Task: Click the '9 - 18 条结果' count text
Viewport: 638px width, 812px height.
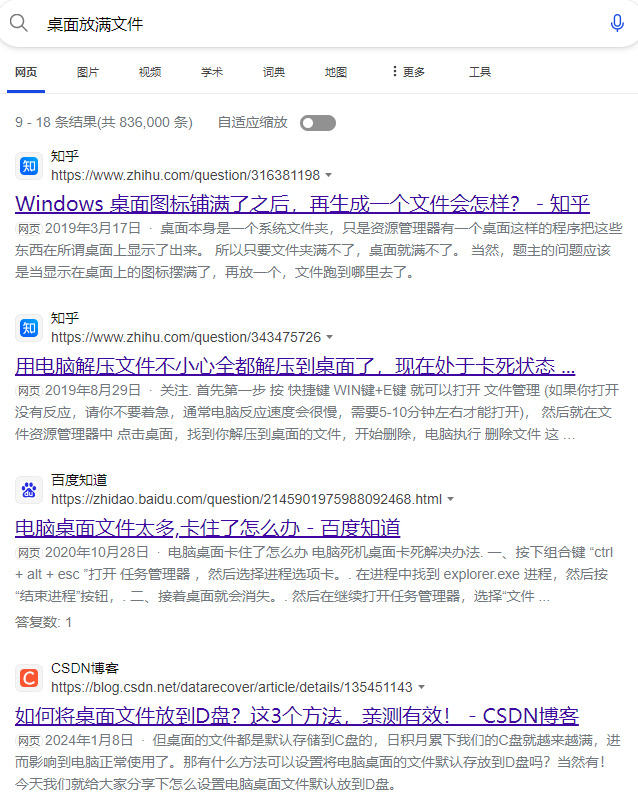Action: pos(104,123)
